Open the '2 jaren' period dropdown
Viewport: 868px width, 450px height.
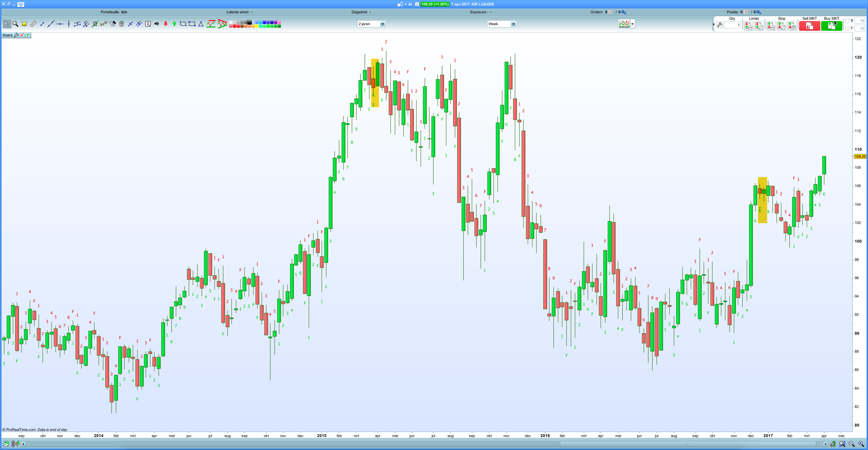(382, 24)
